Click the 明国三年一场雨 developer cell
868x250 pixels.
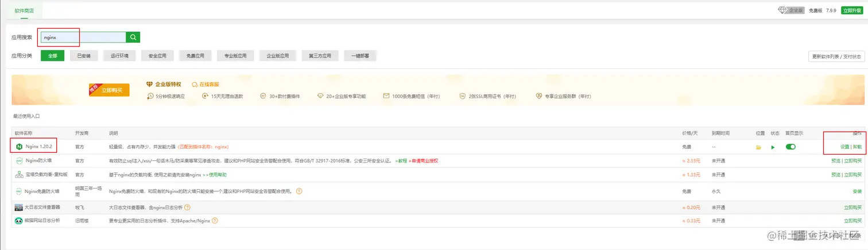click(87, 191)
